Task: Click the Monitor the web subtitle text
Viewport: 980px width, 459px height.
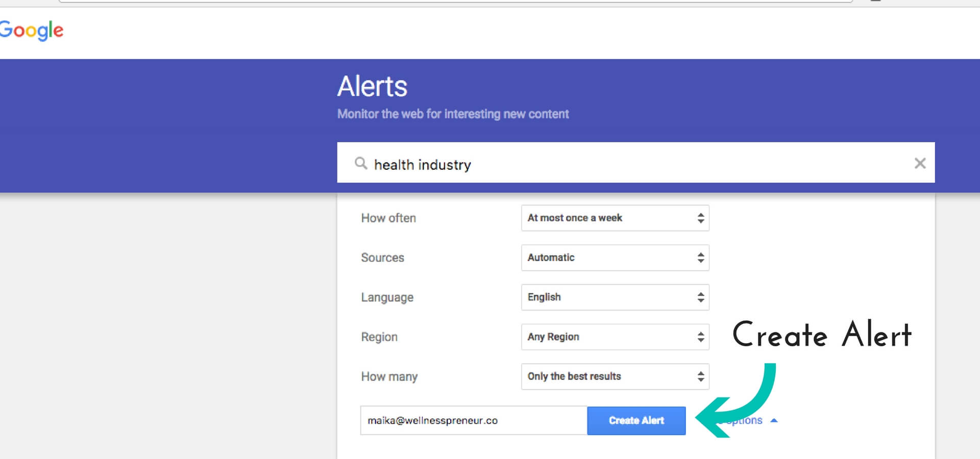Action: [453, 114]
